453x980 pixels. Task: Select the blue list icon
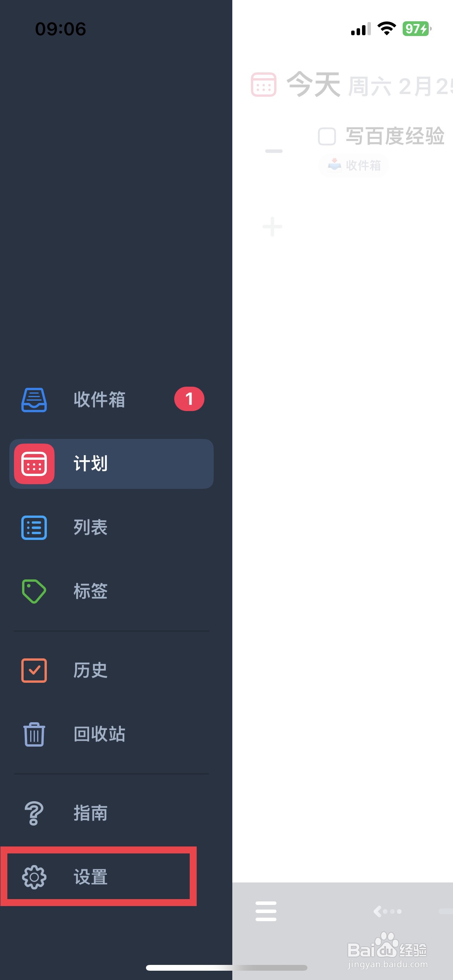[x=34, y=528]
